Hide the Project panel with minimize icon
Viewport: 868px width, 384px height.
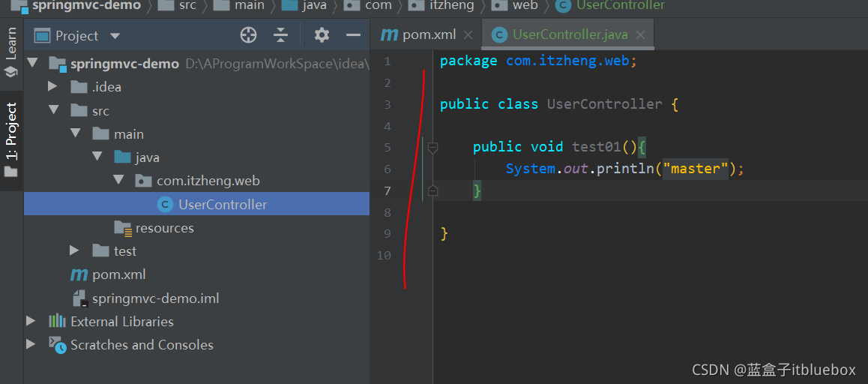pos(353,35)
